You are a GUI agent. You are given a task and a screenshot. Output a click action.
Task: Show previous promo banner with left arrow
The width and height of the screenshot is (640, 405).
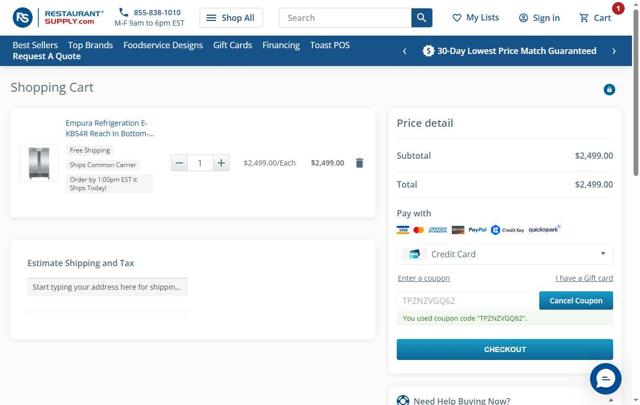click(x=404, y=51)
